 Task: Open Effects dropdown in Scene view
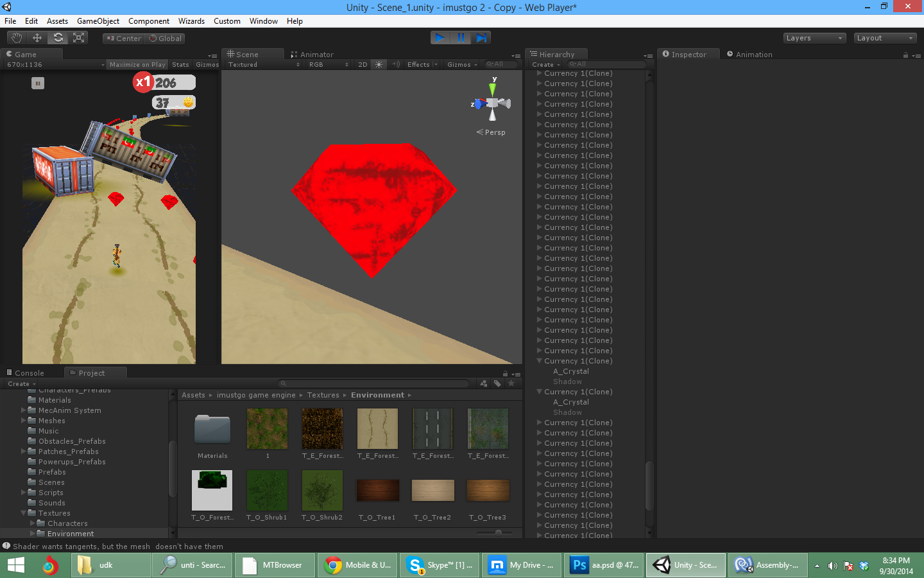pyautogui.click(x=422, y=64)
